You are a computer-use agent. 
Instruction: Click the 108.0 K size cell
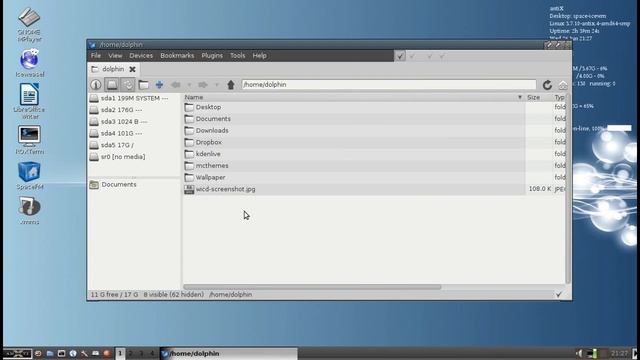click(540, 189)
